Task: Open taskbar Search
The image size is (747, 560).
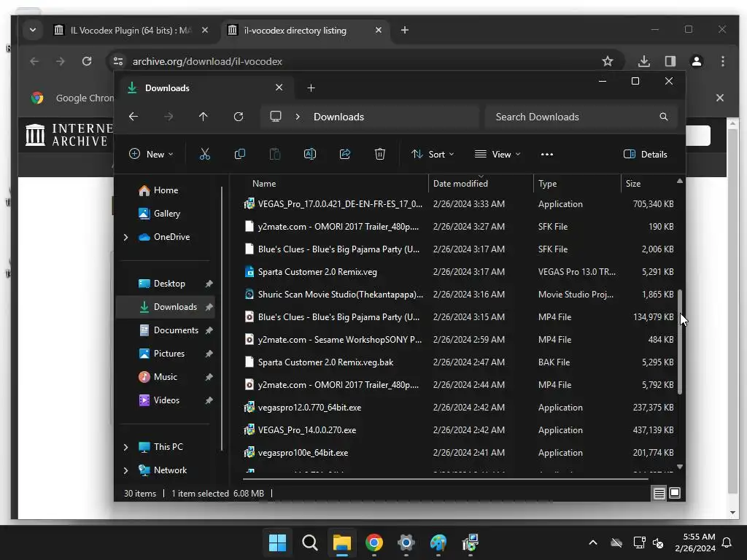Action: click(309, 542)
